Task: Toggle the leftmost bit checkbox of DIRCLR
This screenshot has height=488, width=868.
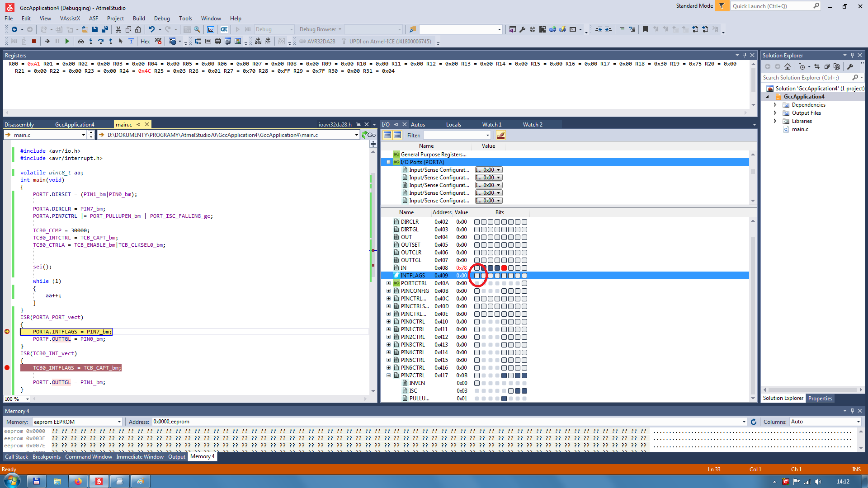Action: 477,222
